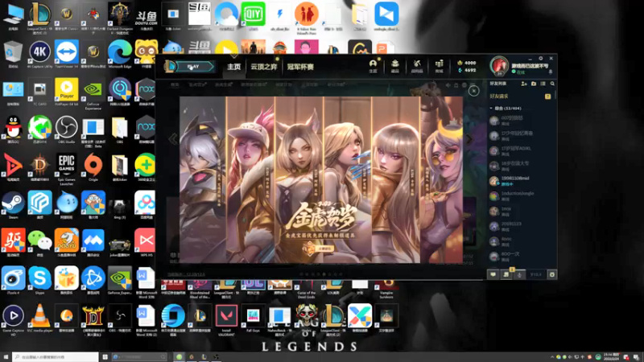Open the TeamViewer desktop icon
Viewport: 644px width, 362px height.
66,54
